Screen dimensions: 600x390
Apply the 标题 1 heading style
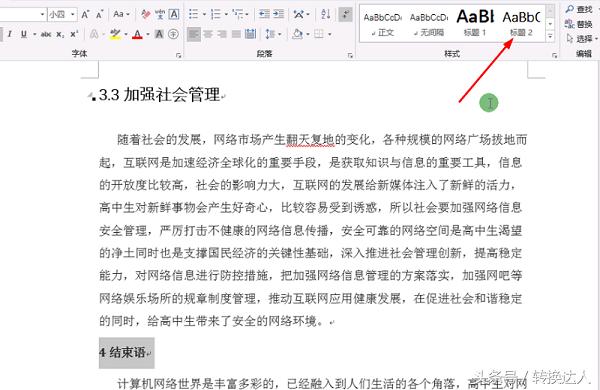(475, 24)
